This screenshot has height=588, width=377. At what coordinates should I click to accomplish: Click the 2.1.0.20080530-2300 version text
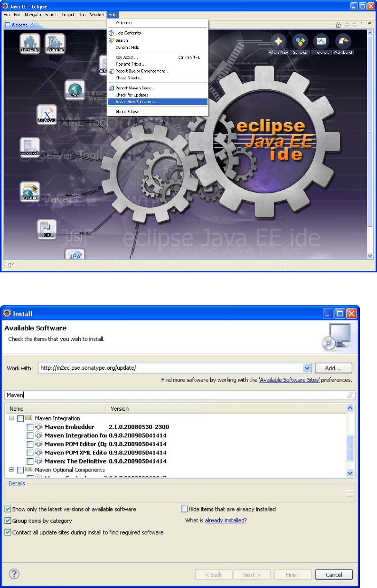[139, 427]
